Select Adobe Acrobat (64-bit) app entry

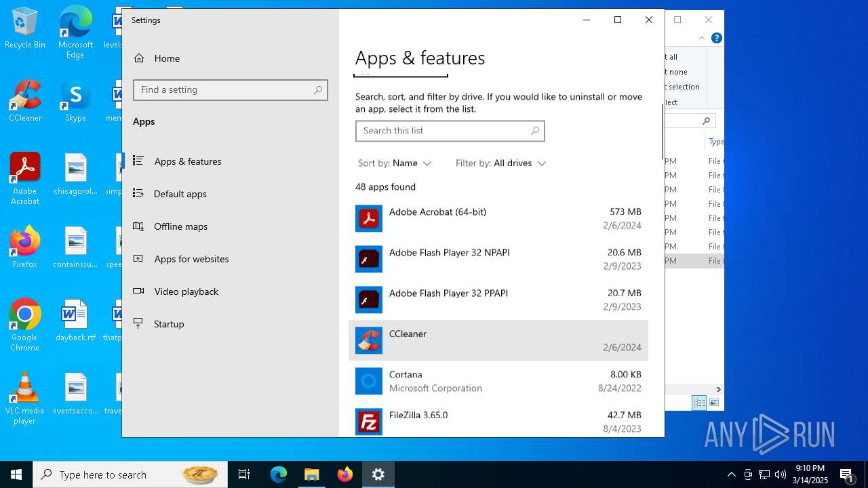498,218
